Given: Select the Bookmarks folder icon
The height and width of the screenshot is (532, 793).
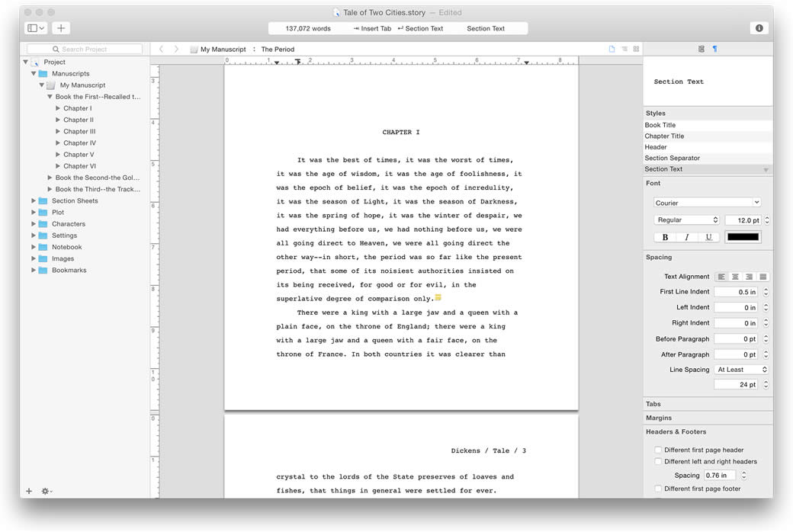Looking at the screenshot, I should (43, 270).
